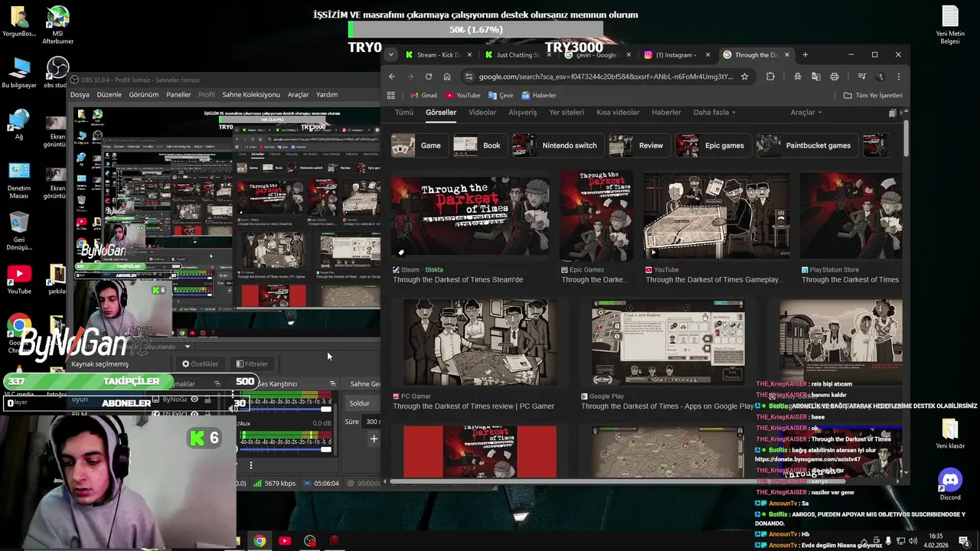This screenshot has height=551, width=980.
Task: Open Chrome home page icon
Action: [x=447, y=77]
